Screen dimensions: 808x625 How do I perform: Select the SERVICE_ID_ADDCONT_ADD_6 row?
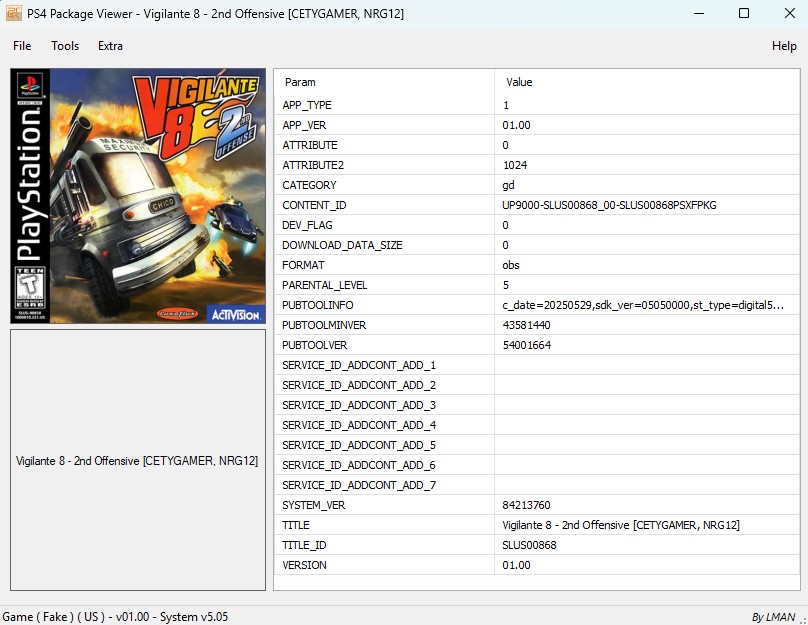(536, 465)
